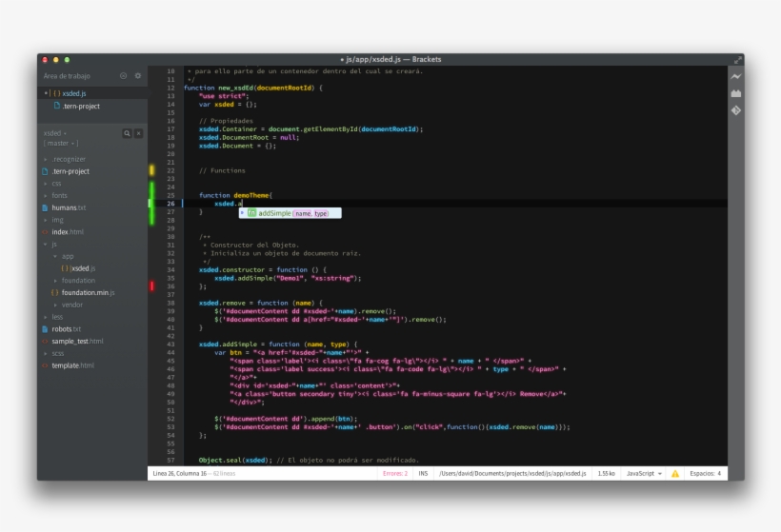This screenshot has height=532, width=781.
Task: Click the file path in the status bar
Action: tap(512, 473)
